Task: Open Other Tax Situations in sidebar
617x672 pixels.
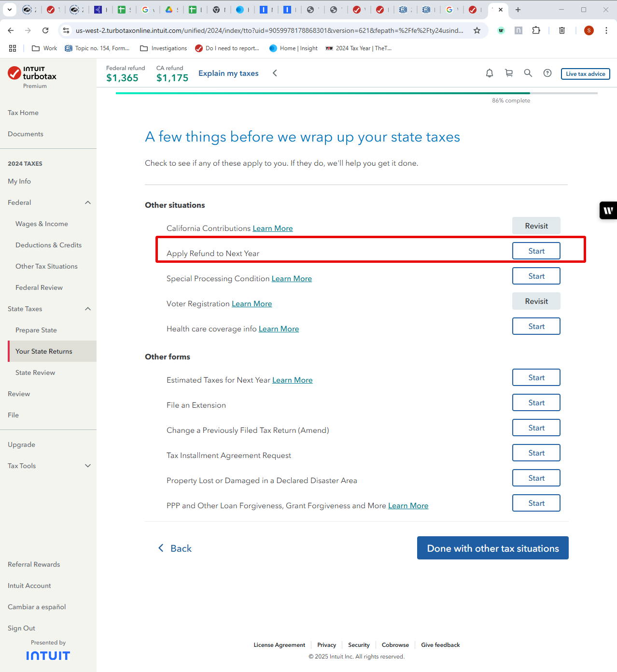Action: pyautogui.click(x=46, y=266)
